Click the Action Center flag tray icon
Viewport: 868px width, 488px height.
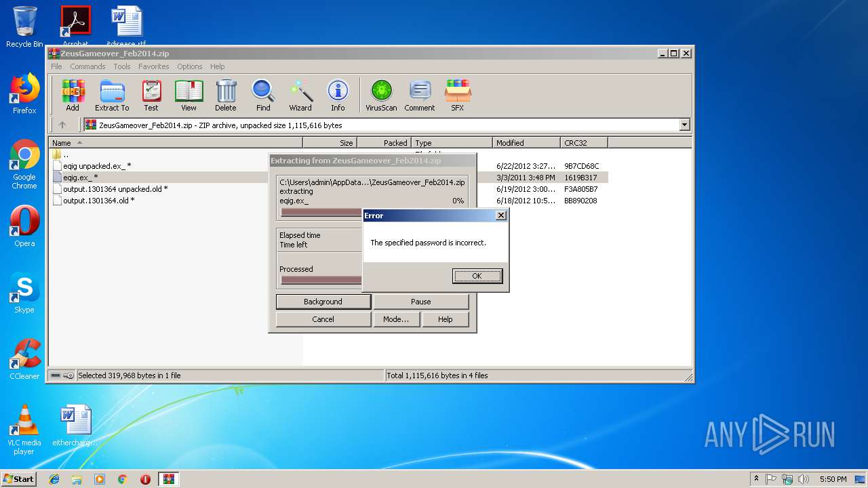click(771, 479)
